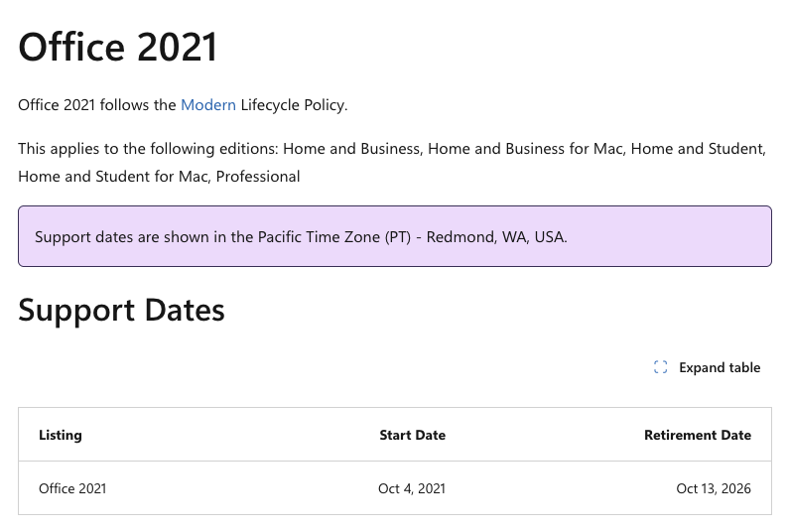Click the Pacific Time Zone notice text
Viewport: 790px width, 532px height.
point(301,237)
